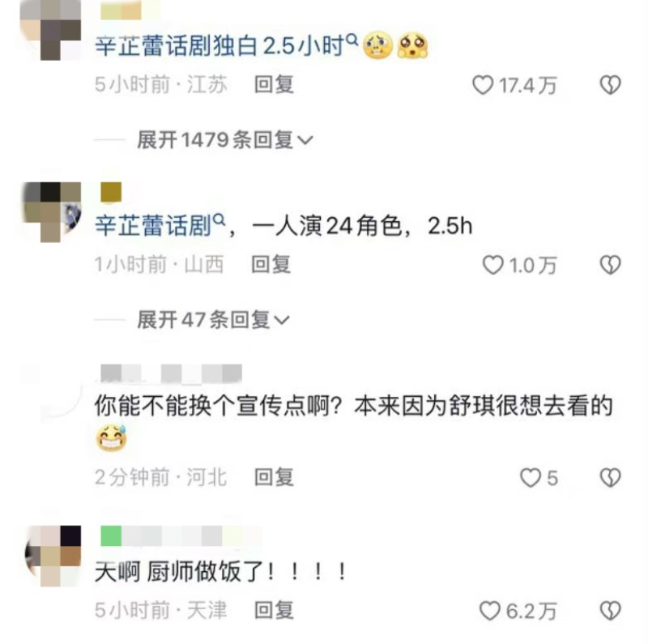This screenshot has height=644, width=648.
Task: Open avatar of first commenter from 江苏
Action: [50, 30]
